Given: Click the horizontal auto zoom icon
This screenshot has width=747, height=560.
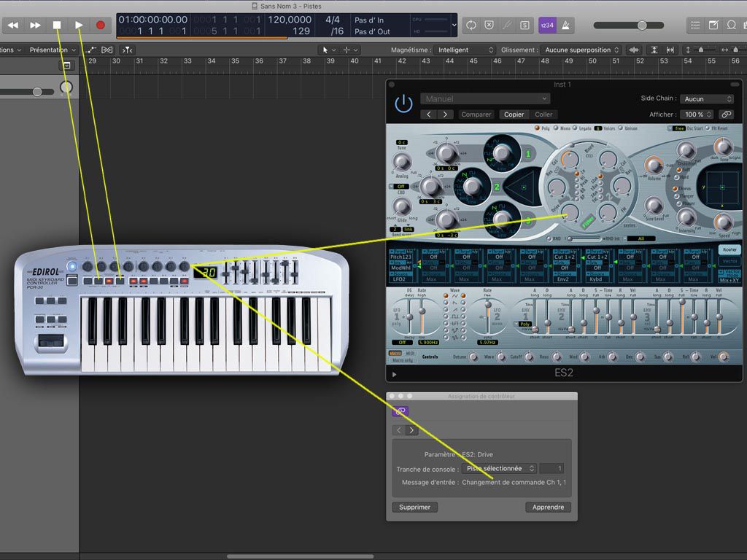Looking at the screenshot, I should pos(670,50).
